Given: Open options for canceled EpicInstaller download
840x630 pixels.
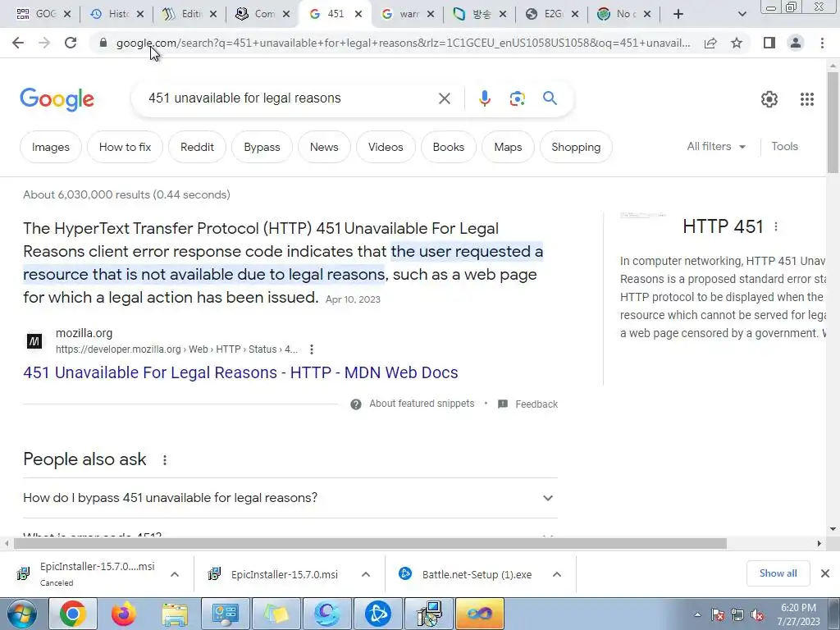Looking at the screenshot, I should click(x=175, y=574).
